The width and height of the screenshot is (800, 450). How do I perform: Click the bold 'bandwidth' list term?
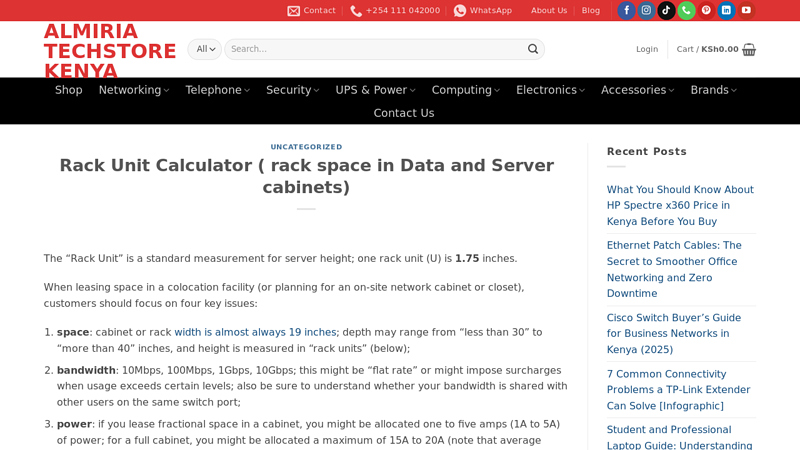tap(86, 370)
